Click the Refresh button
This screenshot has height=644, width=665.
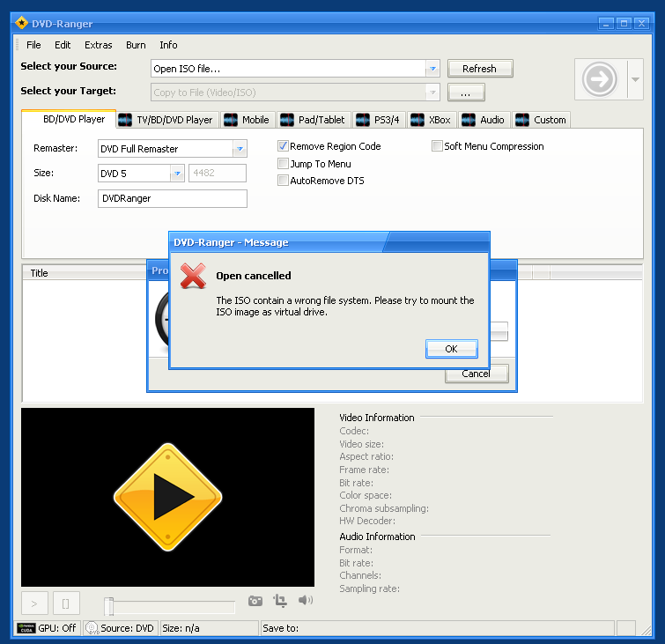pos(480,69)
